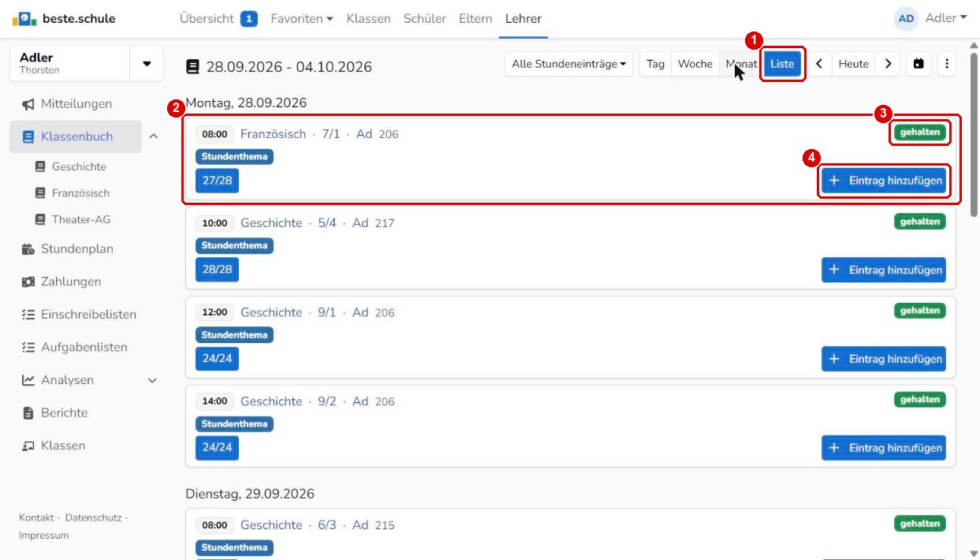The height and width of the screenshot is (560, 980).
Task: Click the AD user avatar
Action: (906, 18)
